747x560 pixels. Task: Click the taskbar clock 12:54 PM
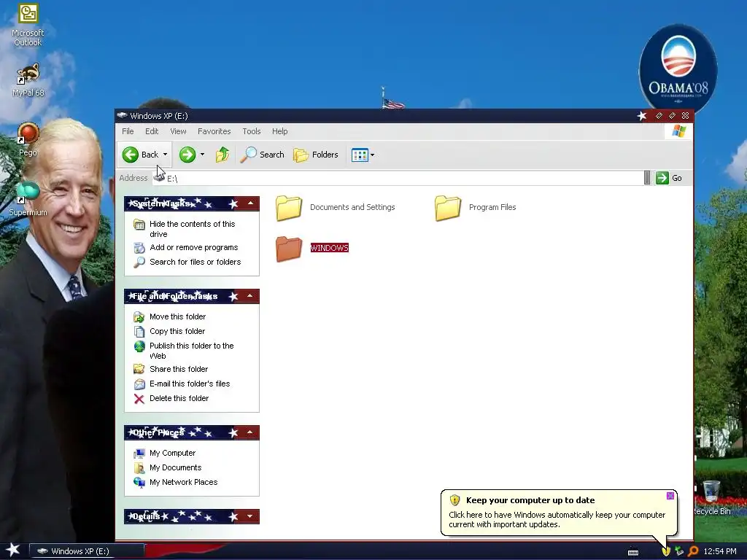pos(719,551)
